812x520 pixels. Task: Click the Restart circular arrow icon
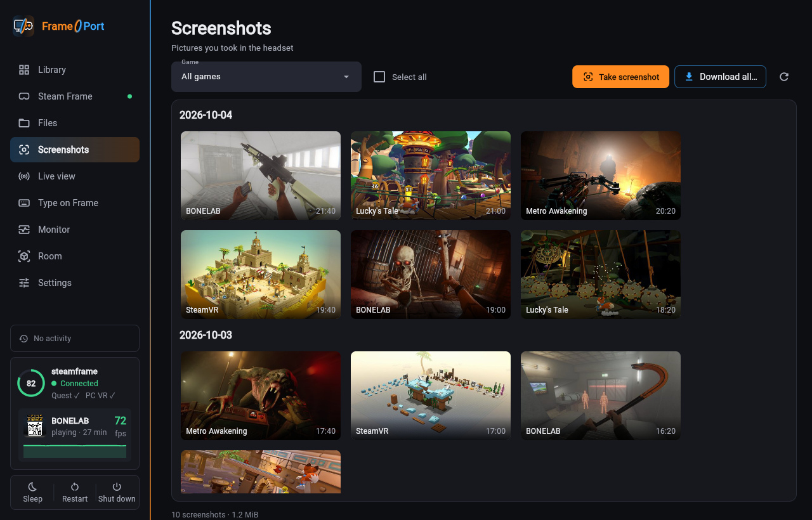click(x=75, y=487)
